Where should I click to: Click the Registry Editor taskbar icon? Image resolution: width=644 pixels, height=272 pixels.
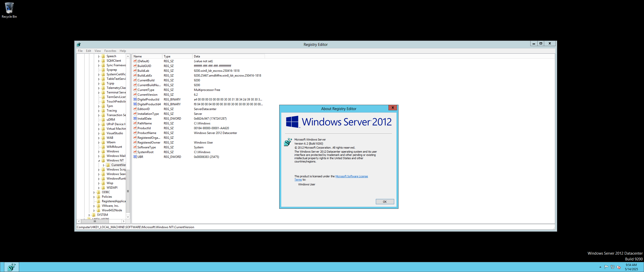(x=12, y=267)
